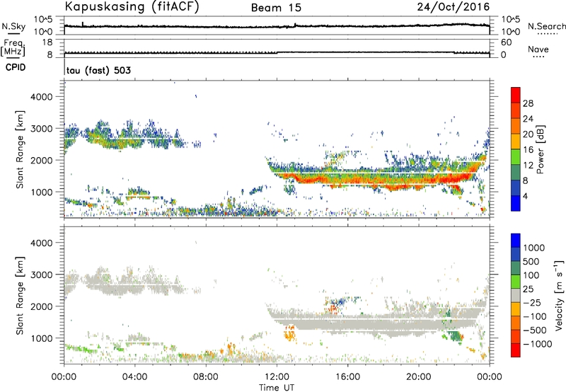Click the 20:00 time tick label
Image resolution: width=566 pixels, height=392 pixels.
[x=419, y=377]
